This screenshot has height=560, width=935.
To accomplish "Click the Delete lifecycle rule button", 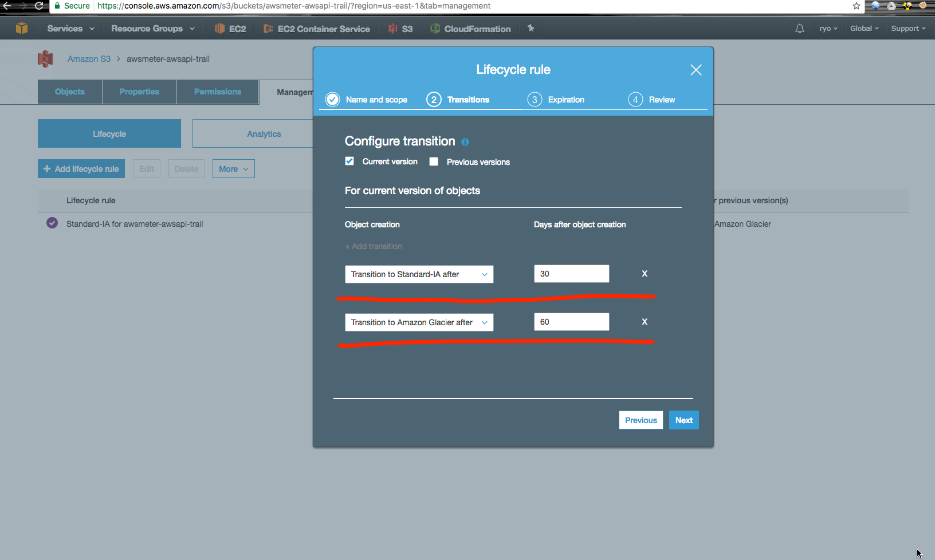I will (x=186, y=169).
